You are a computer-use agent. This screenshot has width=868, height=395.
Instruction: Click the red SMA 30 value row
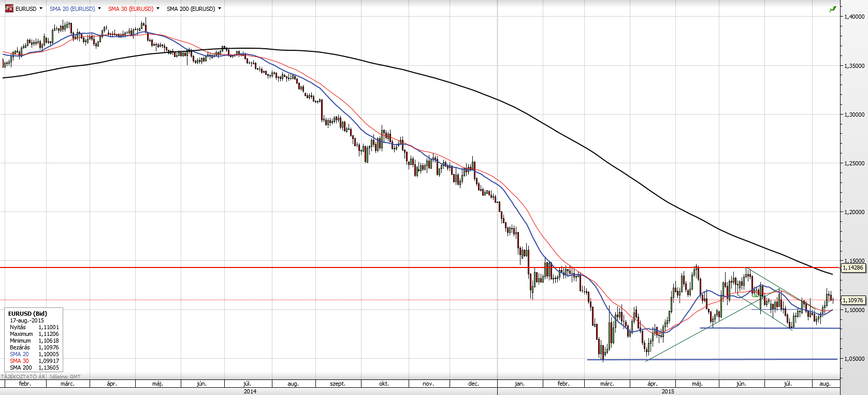[x=34, y=361]
